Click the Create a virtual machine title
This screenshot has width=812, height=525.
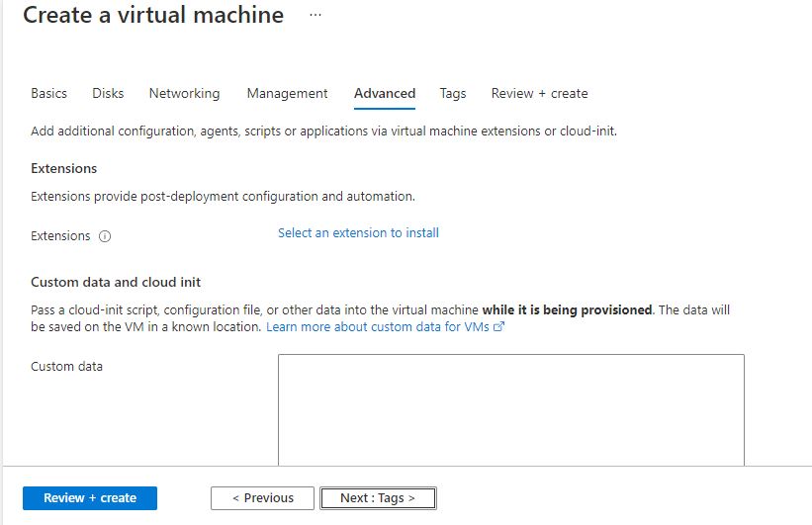[153, 16]
